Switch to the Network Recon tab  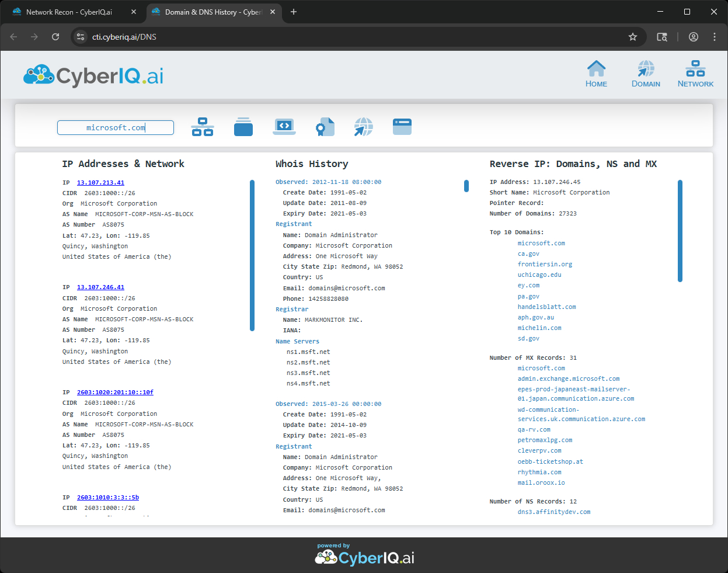coord(70,11)
